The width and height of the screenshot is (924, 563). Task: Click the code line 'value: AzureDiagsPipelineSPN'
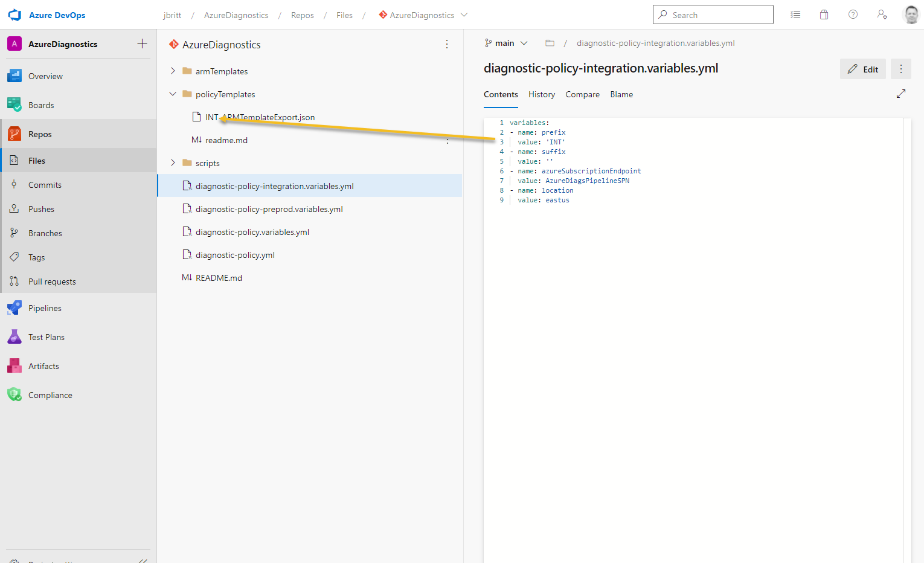click(573, 181)
